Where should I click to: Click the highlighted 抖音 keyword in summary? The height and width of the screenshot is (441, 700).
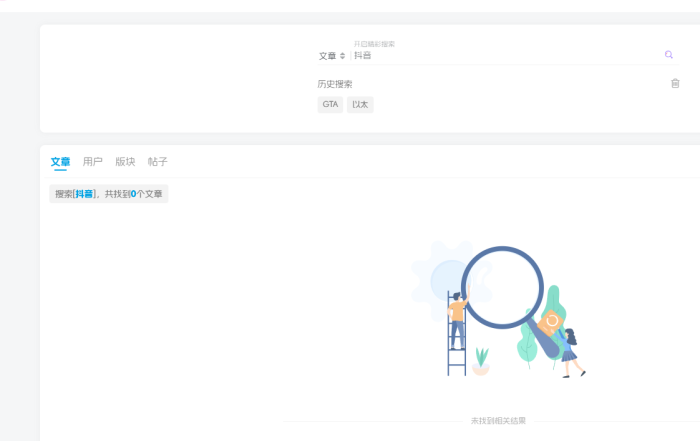84,194
